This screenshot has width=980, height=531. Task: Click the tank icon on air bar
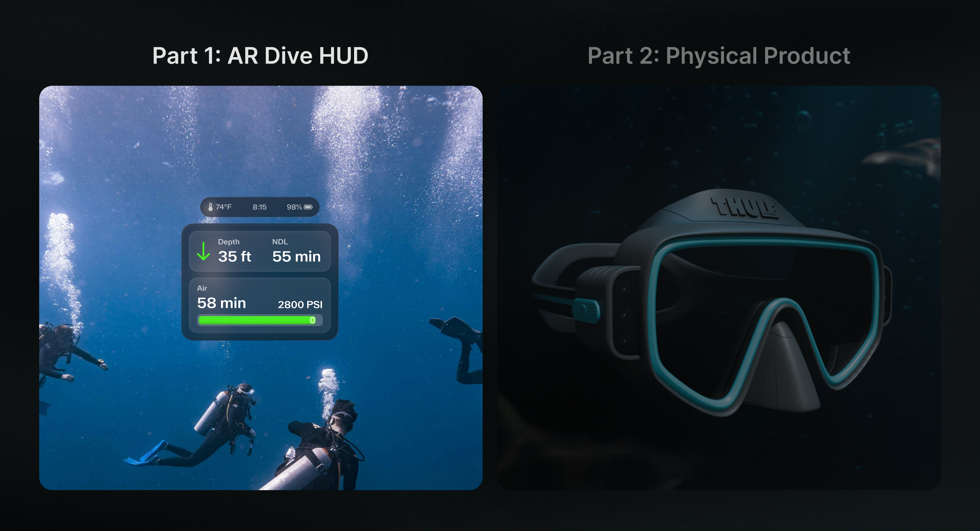click(312, 320)
